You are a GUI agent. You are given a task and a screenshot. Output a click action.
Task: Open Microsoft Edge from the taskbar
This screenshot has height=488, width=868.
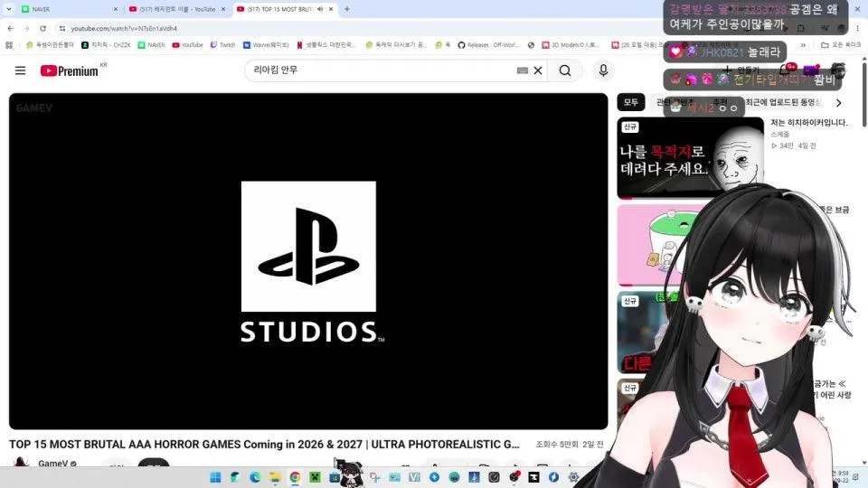tap(255, 477)
